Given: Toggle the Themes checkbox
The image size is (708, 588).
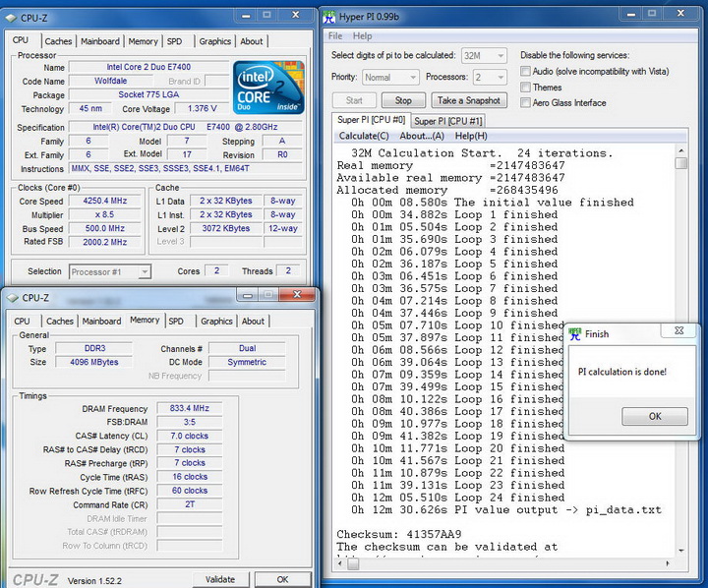Looking at the screenshot, I should [525, 88].
